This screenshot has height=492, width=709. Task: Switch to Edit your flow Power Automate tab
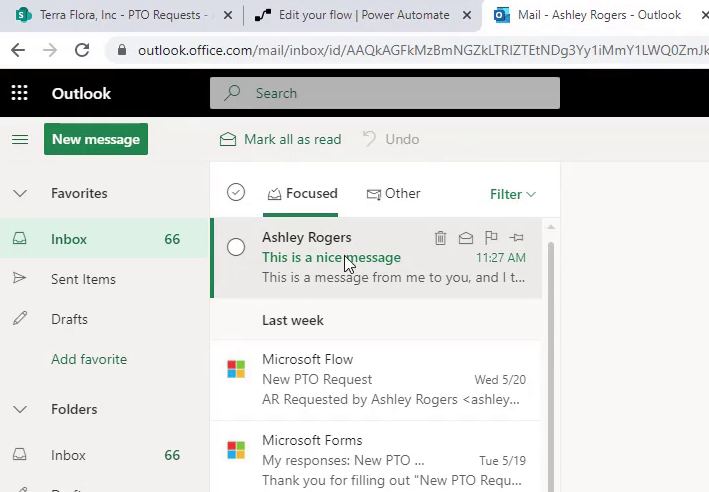(x=364, y=15)
